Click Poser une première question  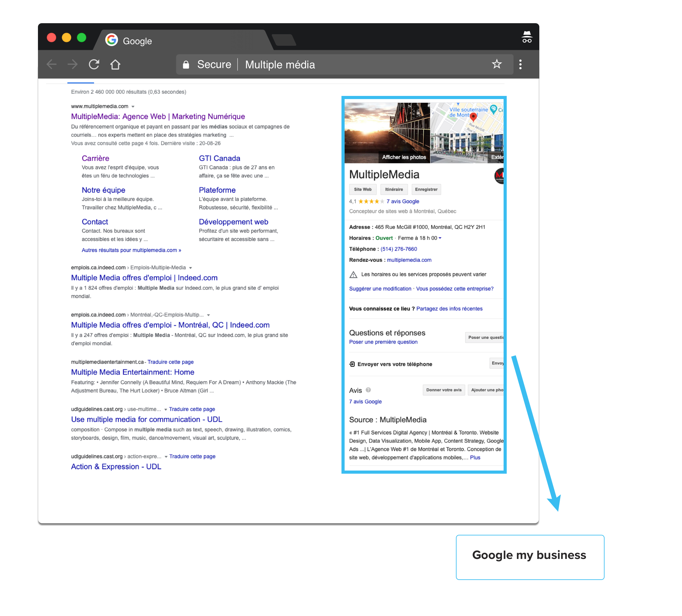coord(383,342)
